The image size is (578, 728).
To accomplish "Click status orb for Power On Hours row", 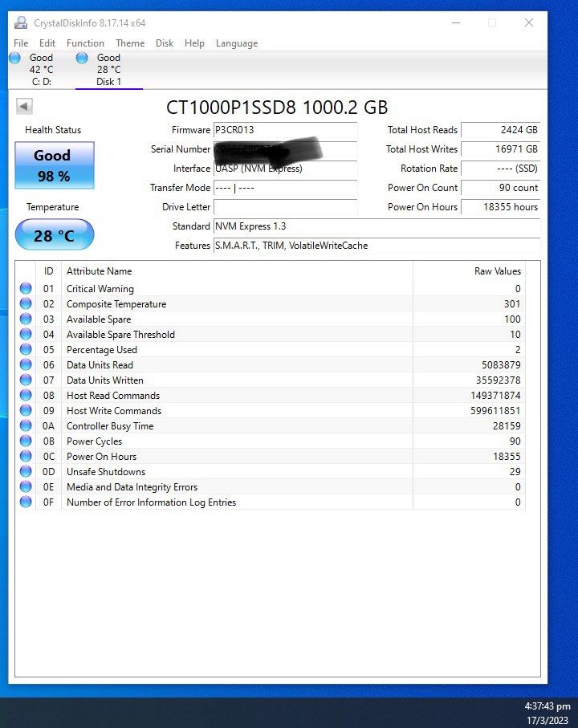I will coord(26,456).
